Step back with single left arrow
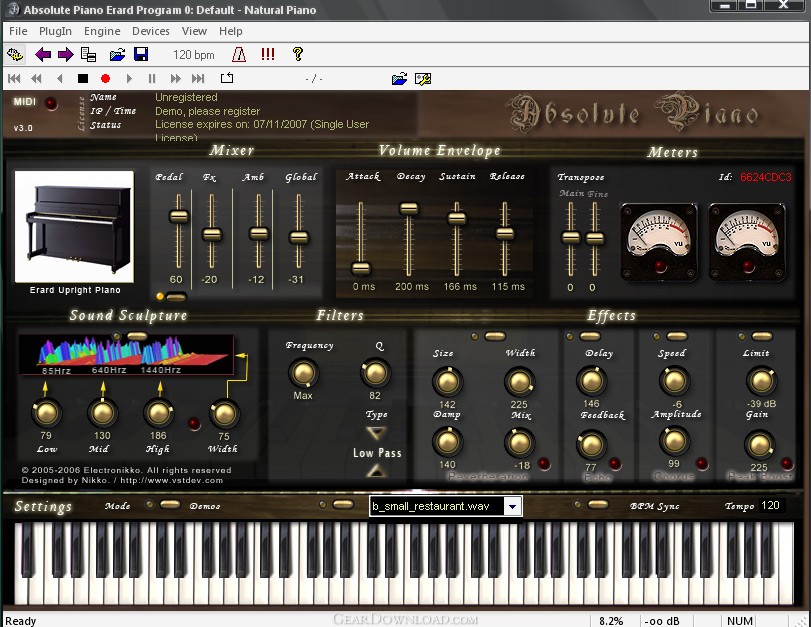The height and width of the screenshot is (627, 811). (59, 79)
